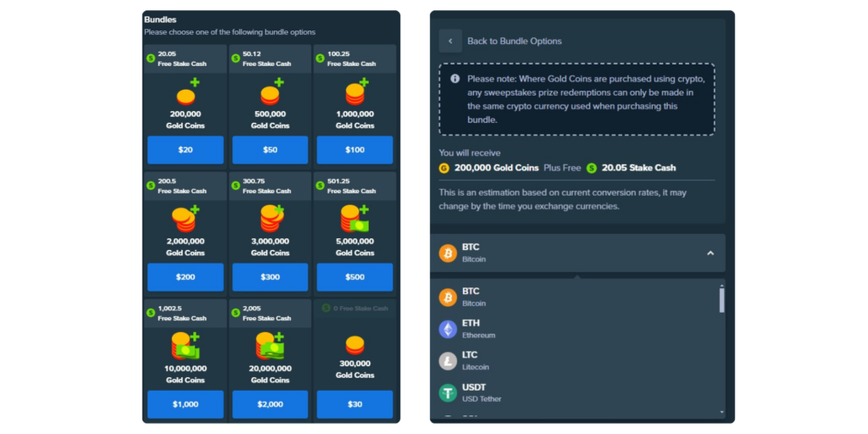This screenshot has width=868, height=434.
Task: Click the Ethereum icon in the list
Action: coord(448,329)
